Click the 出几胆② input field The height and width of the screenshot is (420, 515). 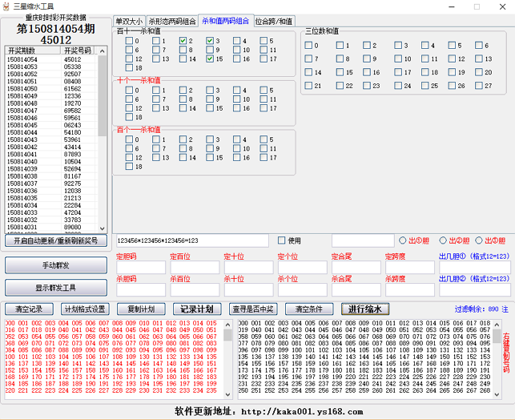[475, 290]
